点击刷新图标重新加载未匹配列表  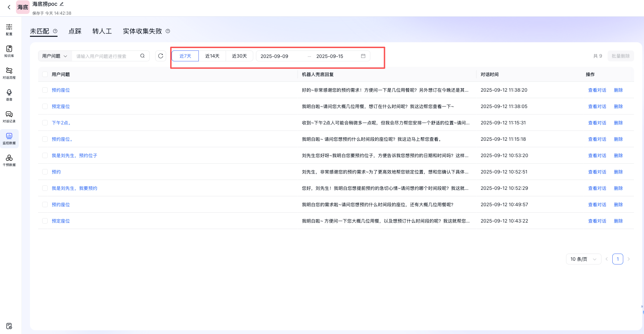coord(160,56)
